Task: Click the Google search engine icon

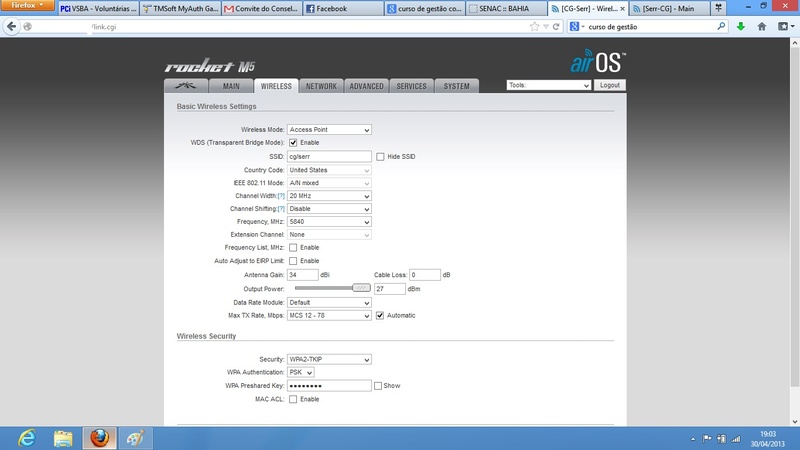Action: coord(574,27)
